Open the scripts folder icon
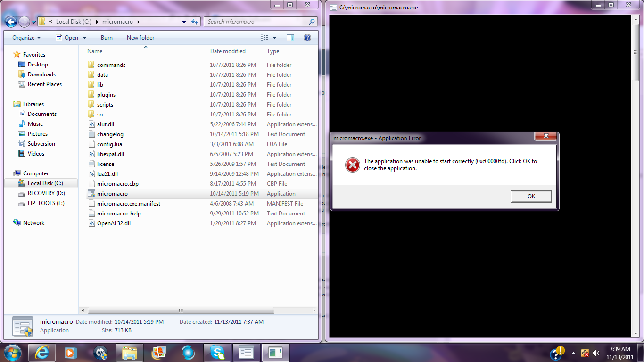 (91, 105)
